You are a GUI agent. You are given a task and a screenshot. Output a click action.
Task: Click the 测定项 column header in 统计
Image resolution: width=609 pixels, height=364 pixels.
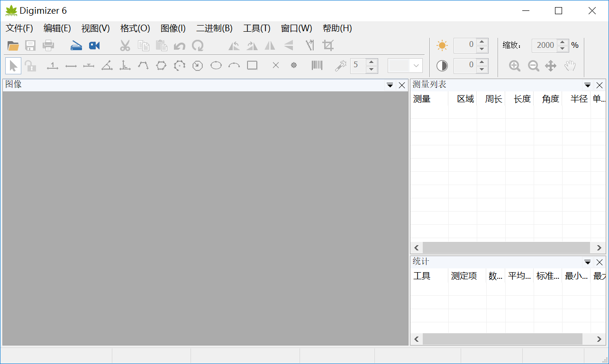click(x=467, y=276)
